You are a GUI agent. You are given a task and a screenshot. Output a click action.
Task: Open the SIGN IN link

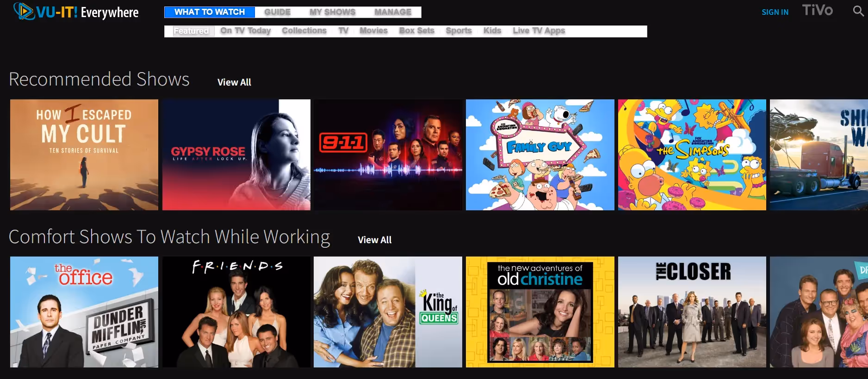[x=775, y=12]
